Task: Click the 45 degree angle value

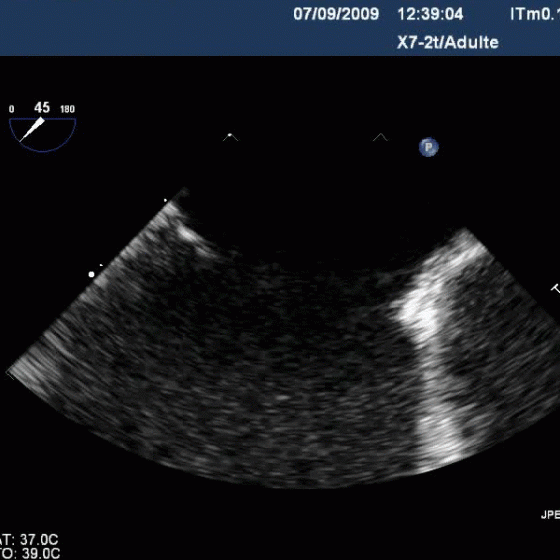Action: [x=42, y=108]
